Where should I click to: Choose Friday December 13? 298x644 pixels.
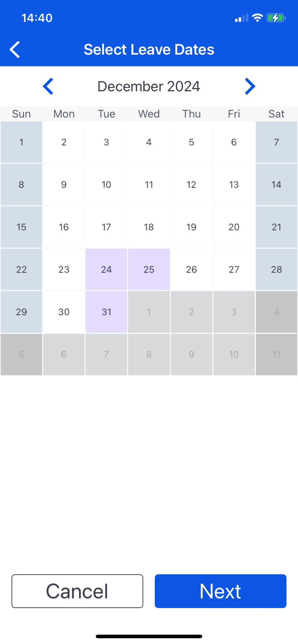pyautogui.click(x=234, y=185)
